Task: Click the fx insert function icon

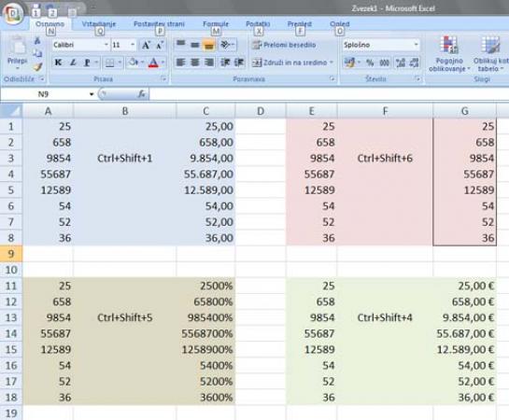Action: click(x=142, y=94)
